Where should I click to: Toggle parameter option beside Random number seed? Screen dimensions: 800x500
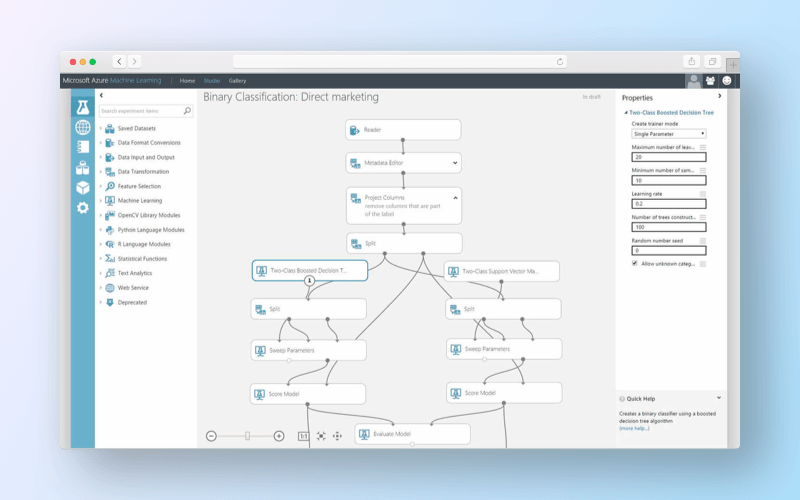tap(703, 241)
